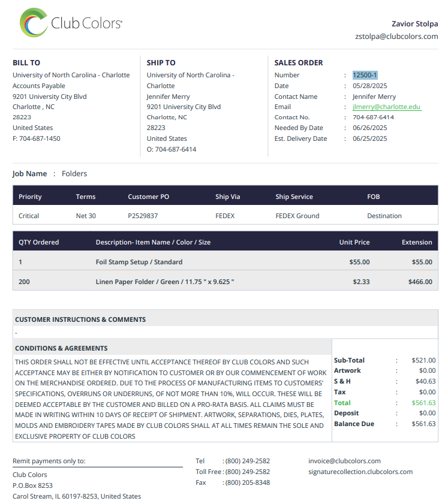Select the Customer PO number P2529837

(143, 216)
